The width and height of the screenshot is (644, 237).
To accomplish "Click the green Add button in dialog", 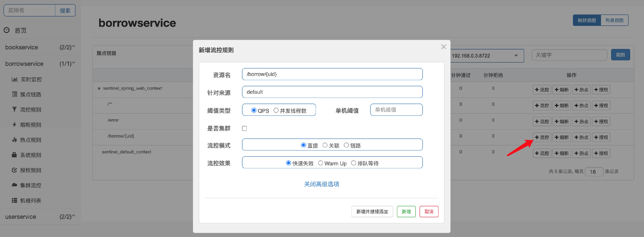I will point(406,212).
